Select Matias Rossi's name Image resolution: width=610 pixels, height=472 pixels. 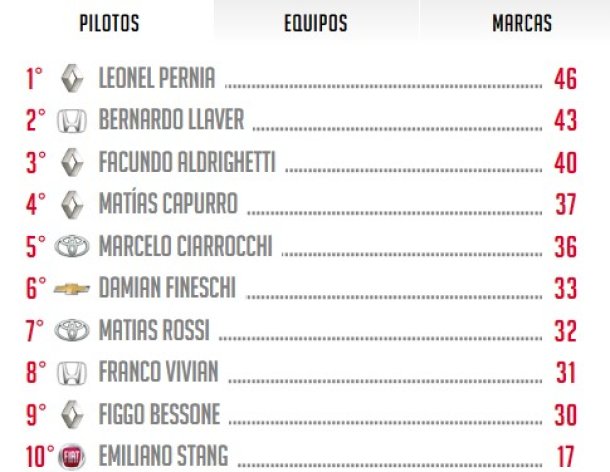point(154,330)
